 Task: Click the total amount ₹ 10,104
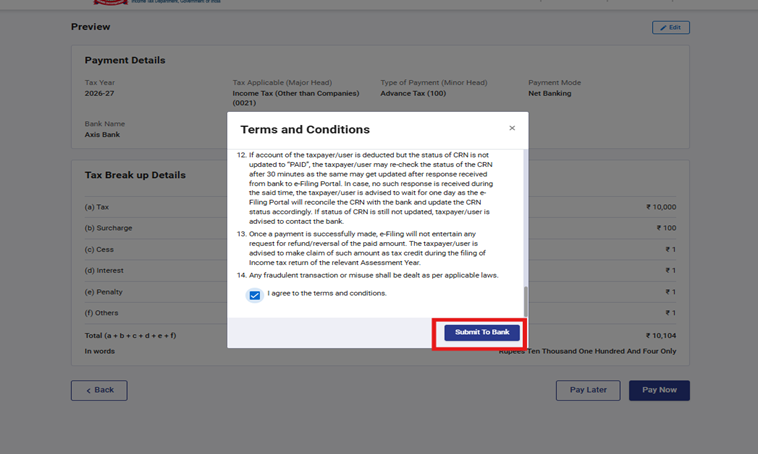click(x=661, y=336)
